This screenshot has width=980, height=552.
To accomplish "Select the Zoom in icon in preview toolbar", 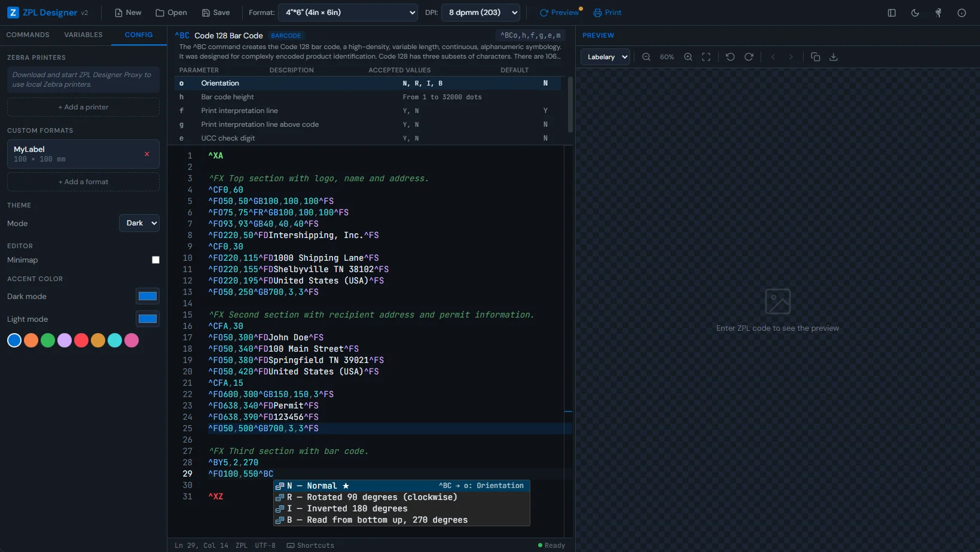I will point(688,57).
